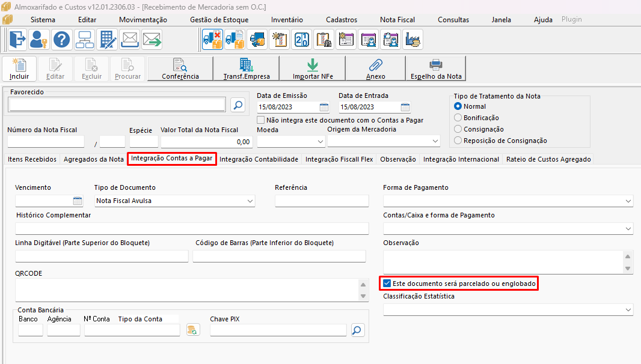Click the calendar with person and globe icon
The height and width of the screenshot is (364, 641).
391,40
